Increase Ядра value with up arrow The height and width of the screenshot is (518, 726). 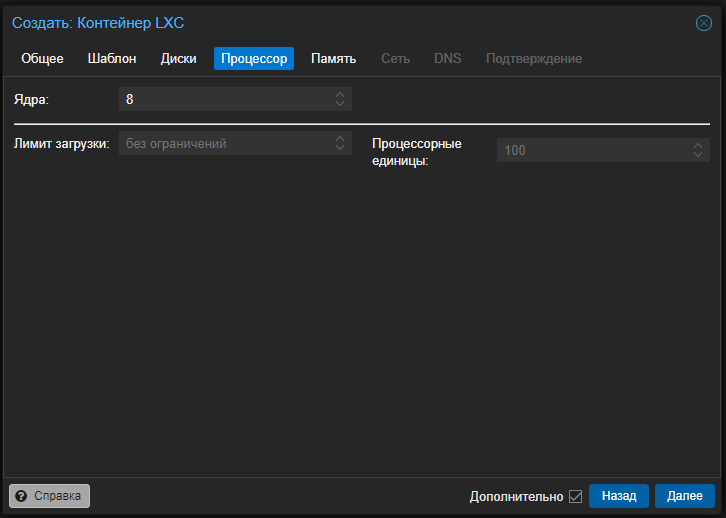(x=340, y=94)
